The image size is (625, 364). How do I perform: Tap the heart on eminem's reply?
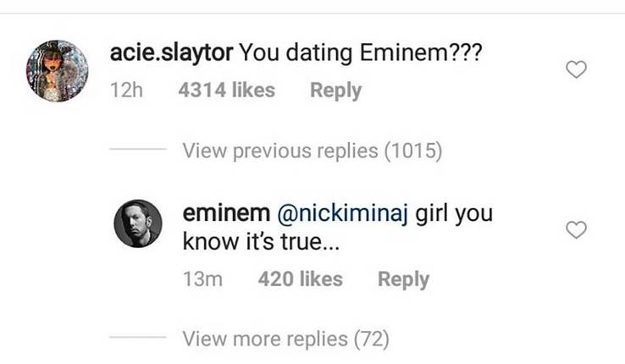[x=576, y=229]
